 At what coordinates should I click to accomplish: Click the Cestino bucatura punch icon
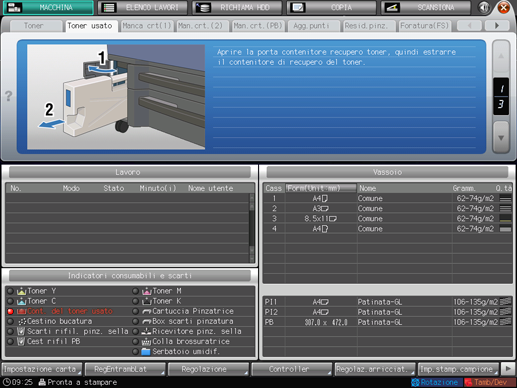coord(22,321)
